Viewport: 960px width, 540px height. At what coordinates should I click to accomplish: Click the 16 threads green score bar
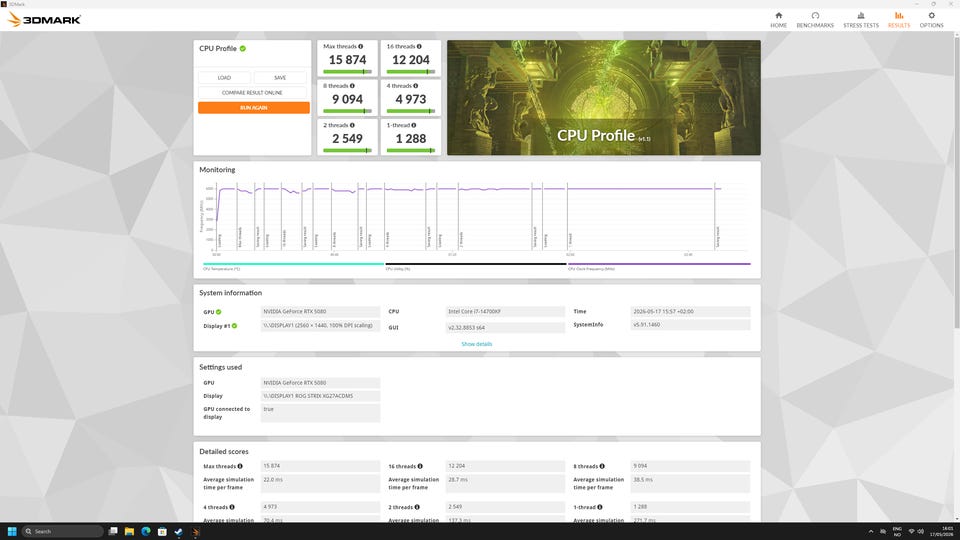tap(410, 72)
